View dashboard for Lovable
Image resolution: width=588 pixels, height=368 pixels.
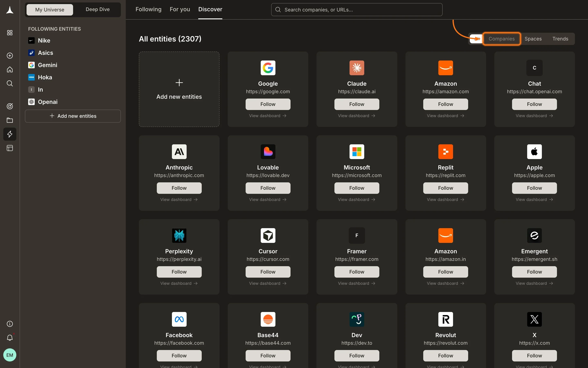[268, 200]
